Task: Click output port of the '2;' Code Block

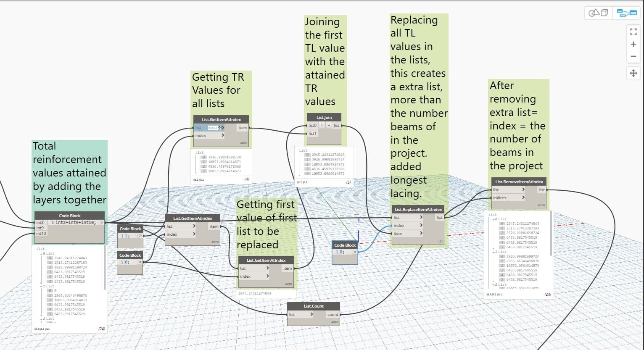Action: click(140, 236)
